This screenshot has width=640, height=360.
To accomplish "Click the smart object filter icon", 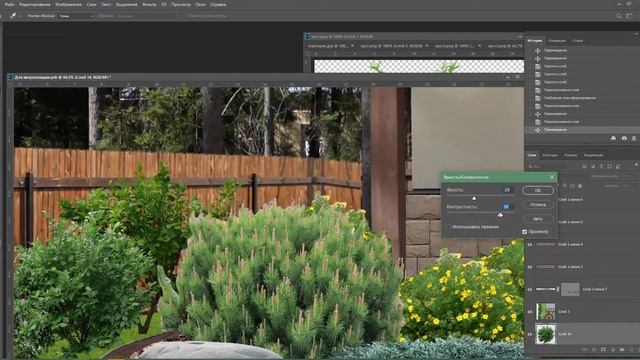I will pyautogui.click(x=618, y=167).
